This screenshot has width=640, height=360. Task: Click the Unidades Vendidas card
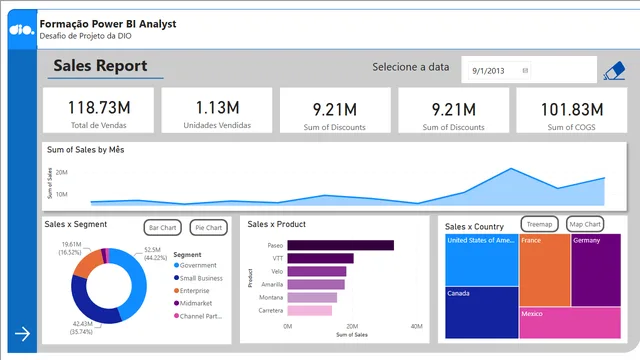point(217,110)
